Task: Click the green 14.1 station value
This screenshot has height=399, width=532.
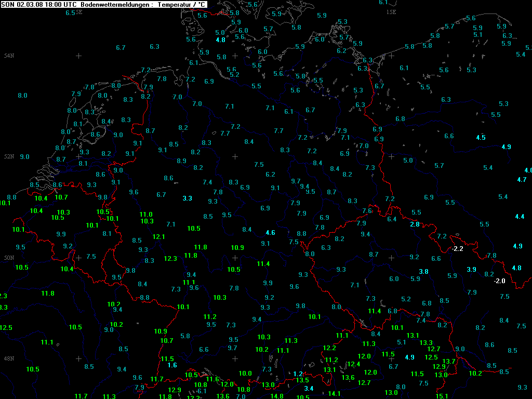Action: 335,393
